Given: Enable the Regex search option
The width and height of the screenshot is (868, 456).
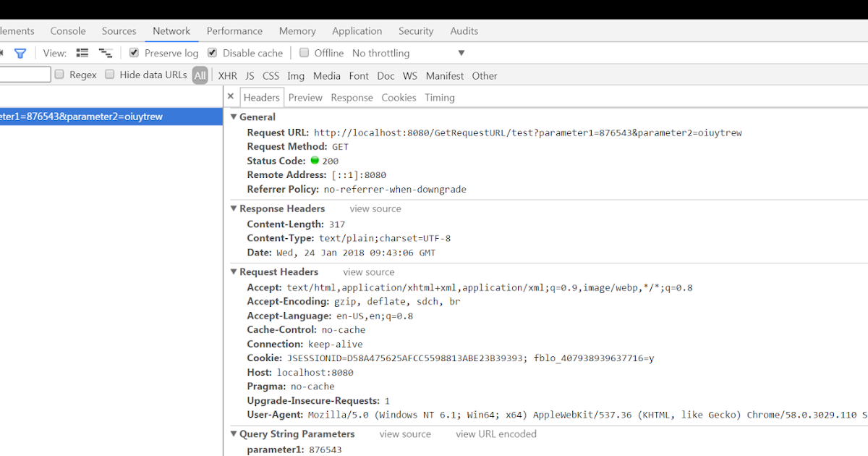Looking at the screenshot, I should click(59, 74).
